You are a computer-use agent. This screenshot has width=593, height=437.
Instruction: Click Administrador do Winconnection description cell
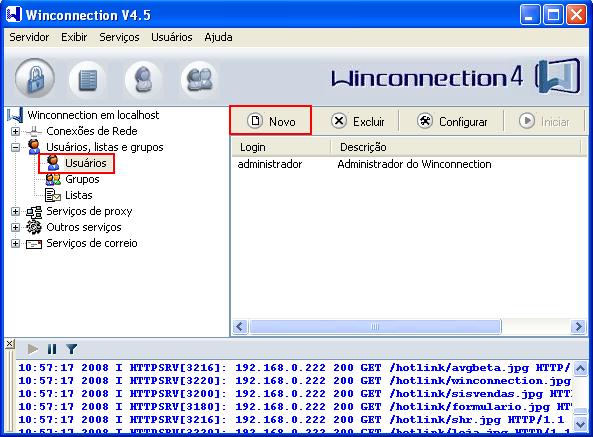tap(414, 164)
